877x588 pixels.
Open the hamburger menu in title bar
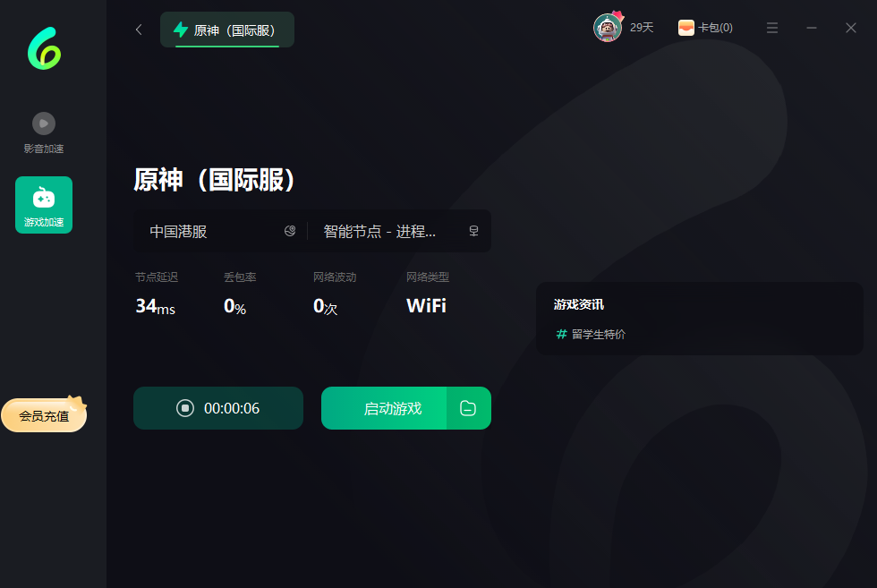[772, 28]
